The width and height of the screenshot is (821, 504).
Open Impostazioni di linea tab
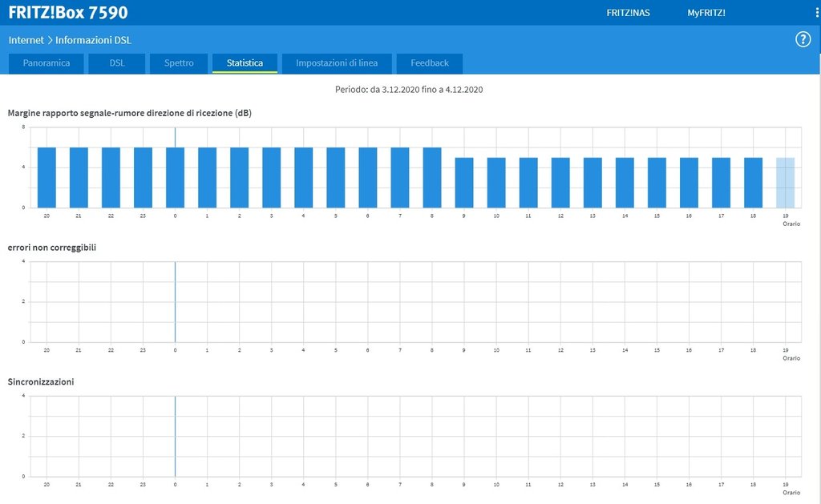pyautogui.click(x=342, y=63)
